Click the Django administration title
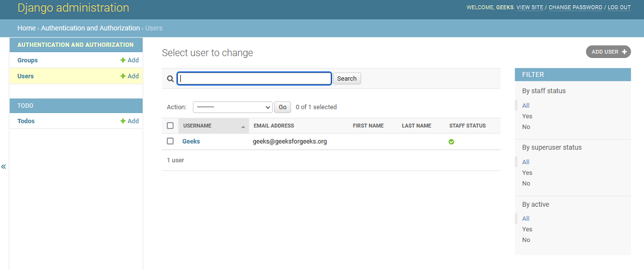The height and width of the screenshot is (270, 644). [73, 8]
